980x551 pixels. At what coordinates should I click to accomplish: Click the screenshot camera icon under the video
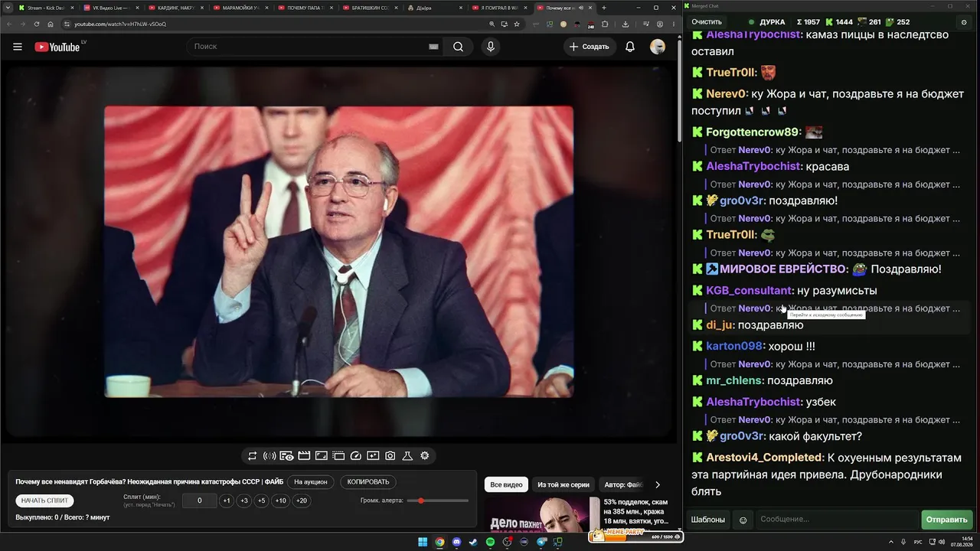click(x=390, y=456)
